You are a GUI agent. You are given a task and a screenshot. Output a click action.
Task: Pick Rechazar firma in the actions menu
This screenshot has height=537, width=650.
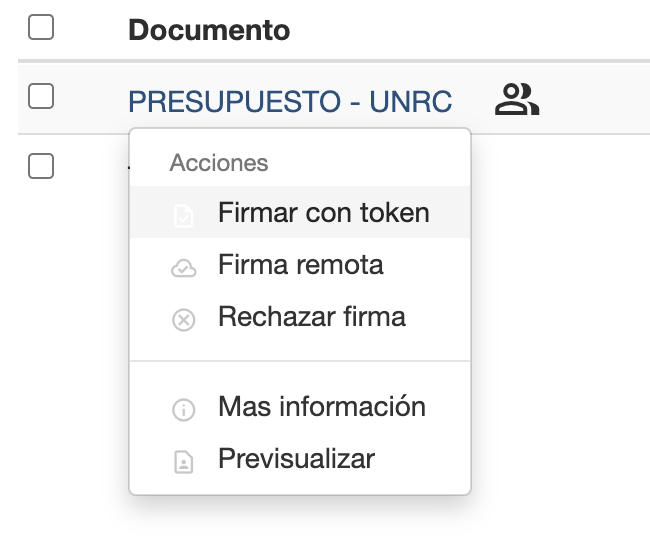pos(311,318)
